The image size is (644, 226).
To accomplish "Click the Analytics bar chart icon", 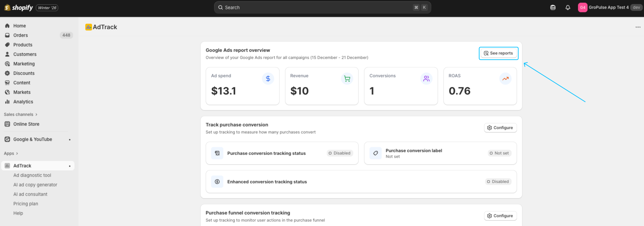I will tap(7, 102).
